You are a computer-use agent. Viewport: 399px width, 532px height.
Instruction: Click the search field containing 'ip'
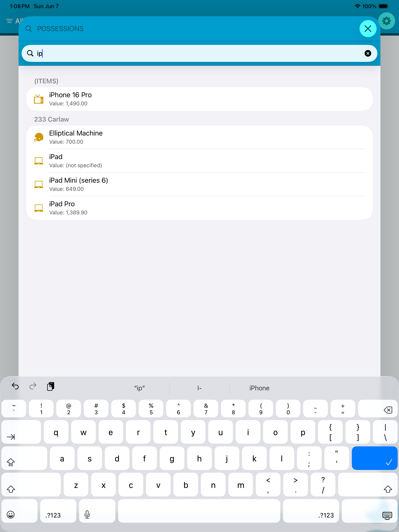pyautogui.click(x=199, y=53)
